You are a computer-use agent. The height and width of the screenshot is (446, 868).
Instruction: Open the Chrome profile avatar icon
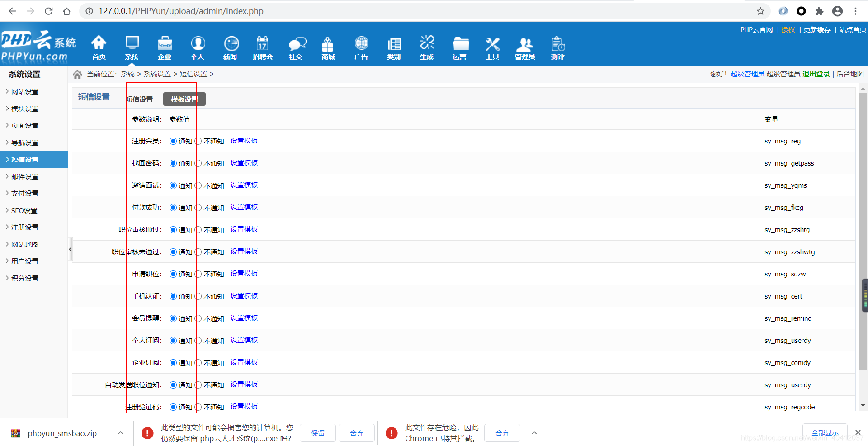pyautogui.click(x=837, y=11)
